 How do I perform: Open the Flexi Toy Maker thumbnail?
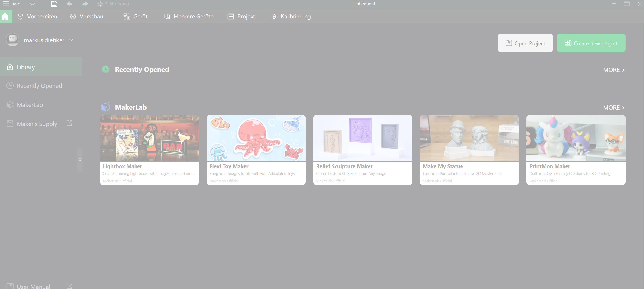[256, 138]
